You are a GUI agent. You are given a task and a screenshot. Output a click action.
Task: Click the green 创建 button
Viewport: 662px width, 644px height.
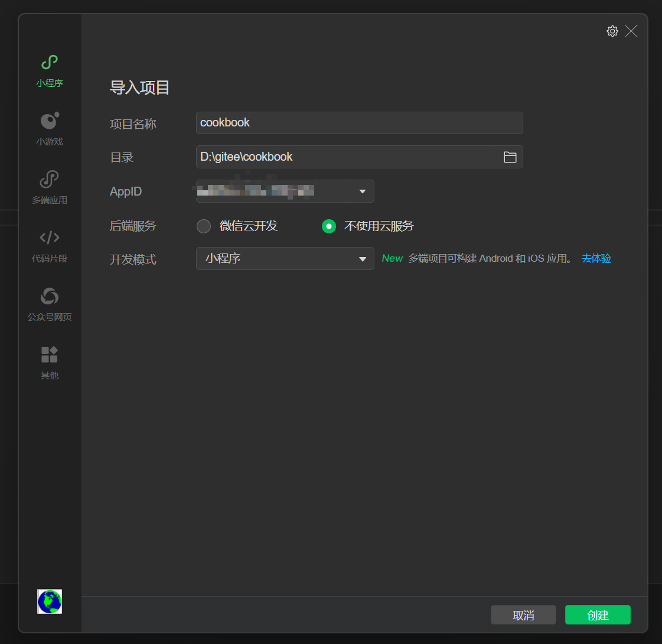point(598,615)
